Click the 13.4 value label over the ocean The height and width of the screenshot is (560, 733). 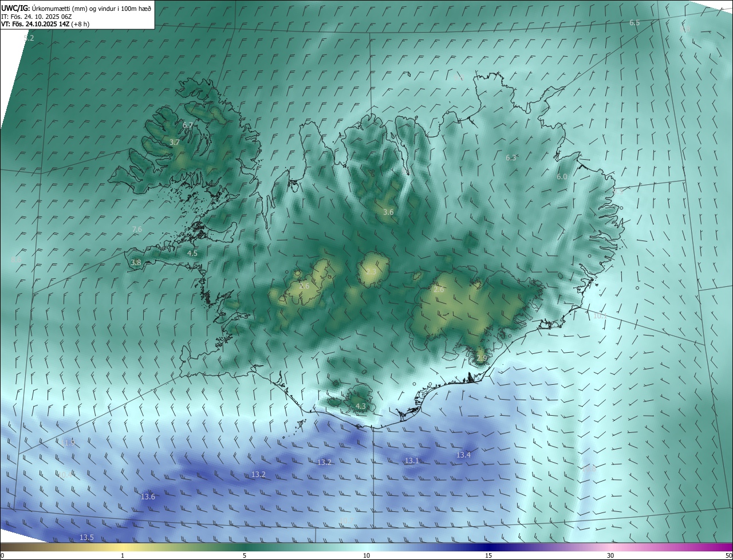pyautogui.click(x=463, y=455)
